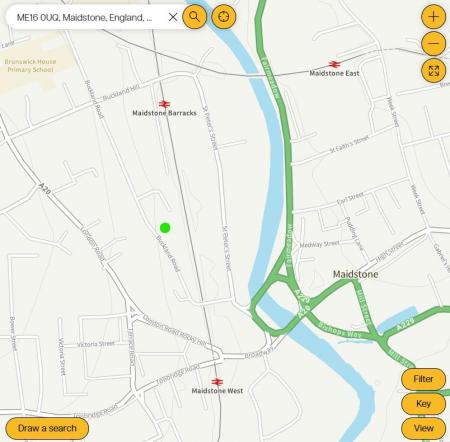Screen dimensions: 450x442
Task: Click the Draw a search button
Action: coord(47,428)
